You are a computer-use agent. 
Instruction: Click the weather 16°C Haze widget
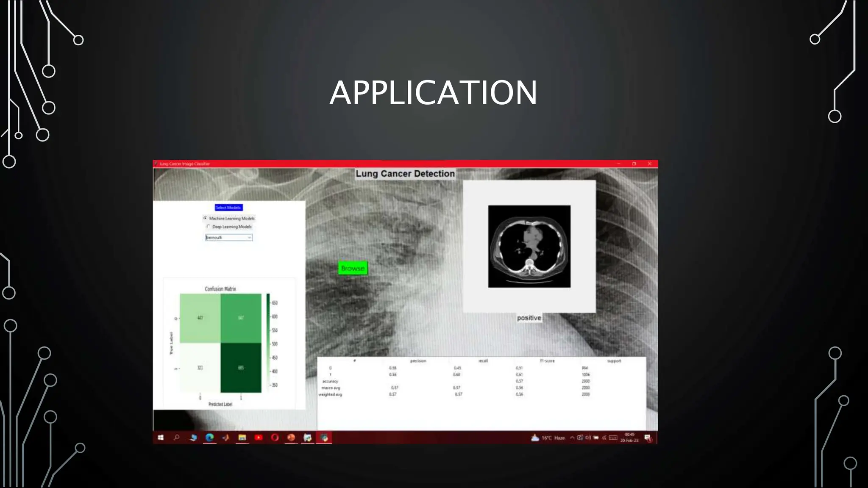point(548,438)
